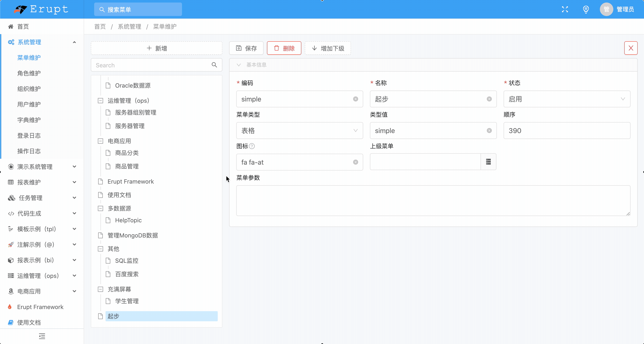Click the red 删除 button

[x=284, y=48]
